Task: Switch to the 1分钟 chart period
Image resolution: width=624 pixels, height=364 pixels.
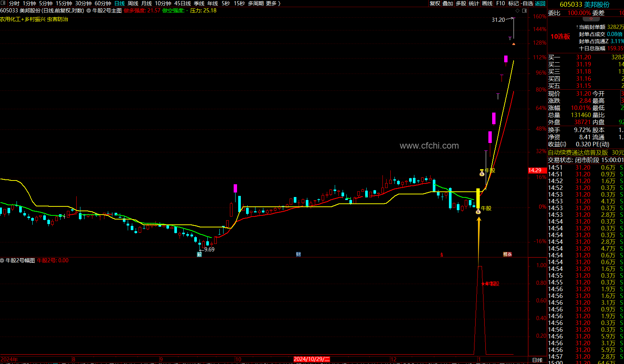Action: (29, 3)
